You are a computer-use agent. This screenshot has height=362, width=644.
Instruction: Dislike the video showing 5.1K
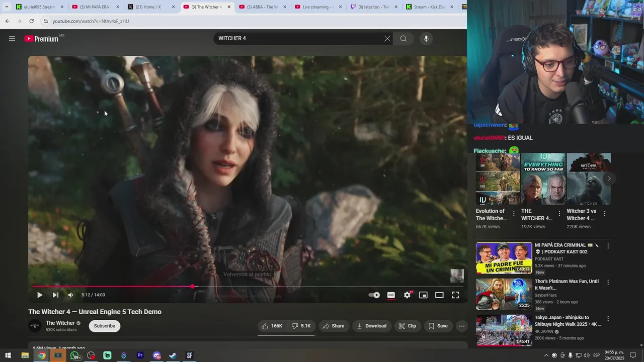pos(302,326)
